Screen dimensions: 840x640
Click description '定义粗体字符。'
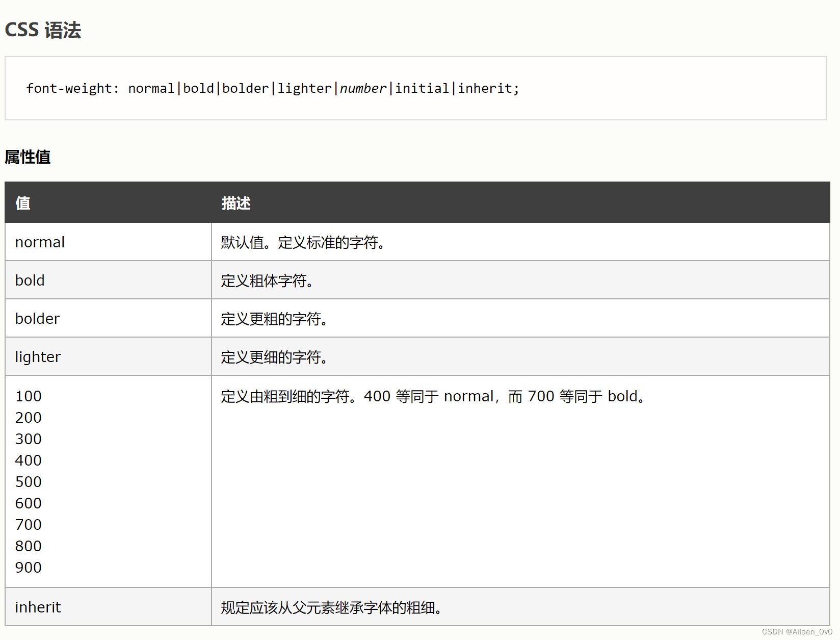click(x=268, y=280)
